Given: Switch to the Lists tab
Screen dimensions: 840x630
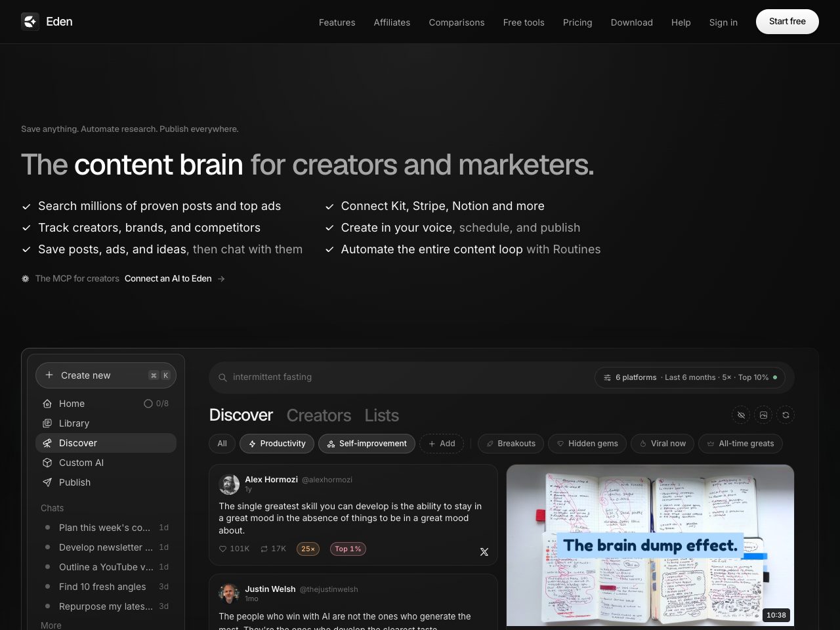Looking at the screenshot, I should [x=382, y=415].
